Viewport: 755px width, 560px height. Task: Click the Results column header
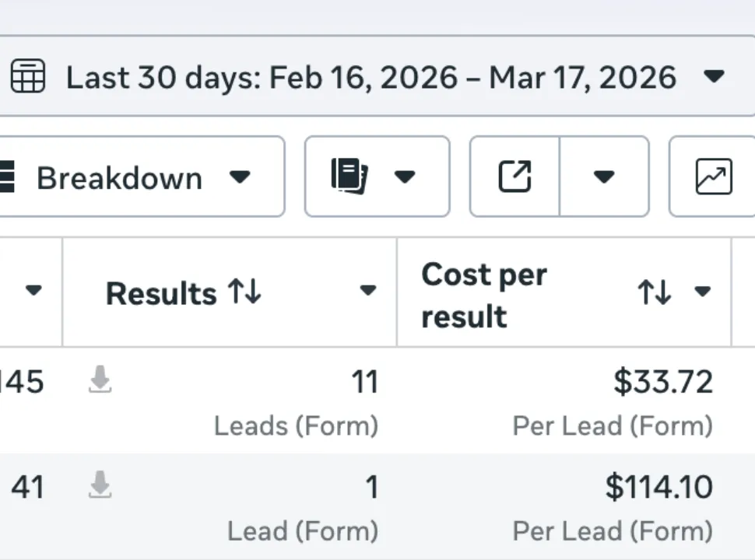(161, 293)
